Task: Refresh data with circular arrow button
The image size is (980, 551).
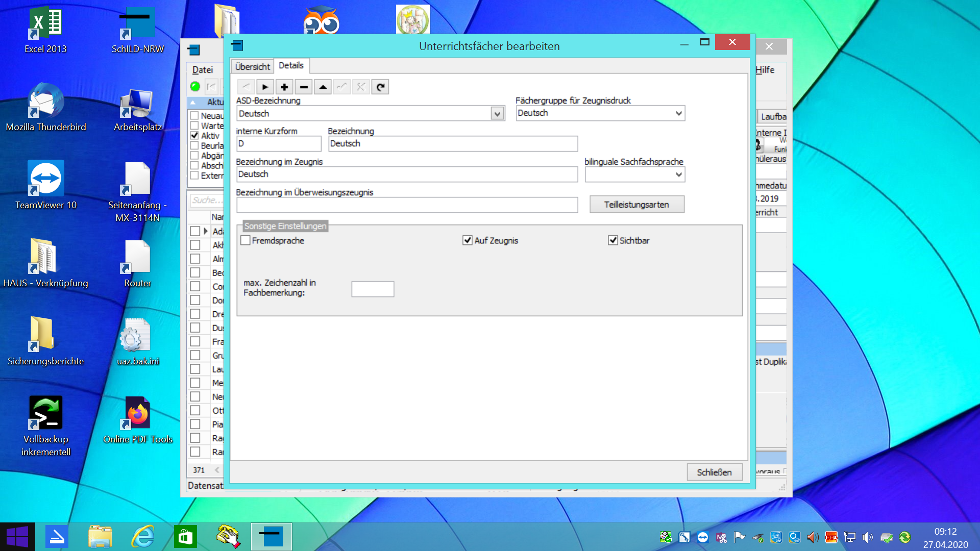Action: pyautogui.click(x=380, y=87)
